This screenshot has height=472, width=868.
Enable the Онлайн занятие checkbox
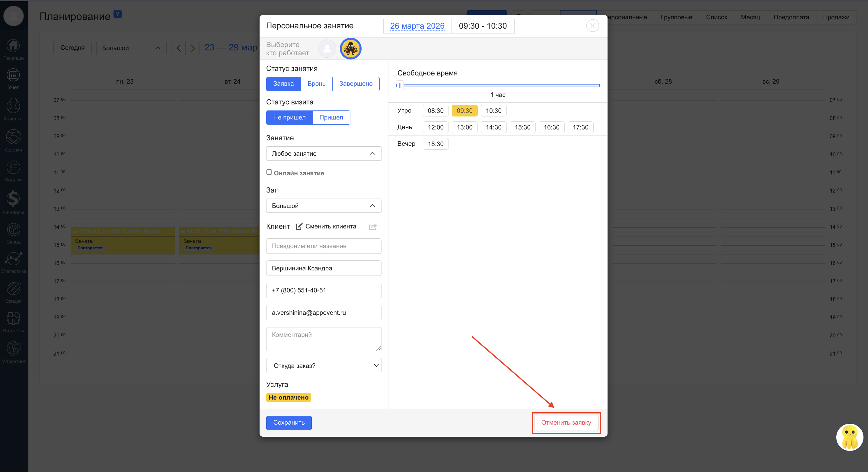[x=269, y=172]
